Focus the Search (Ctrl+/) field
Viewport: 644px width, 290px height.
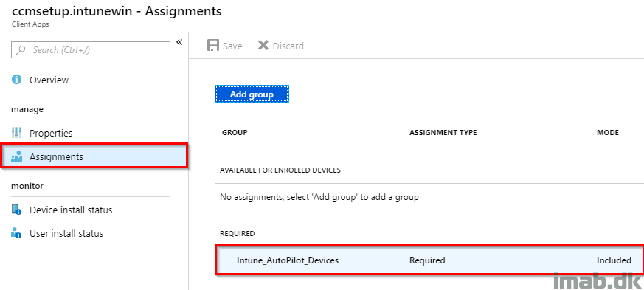point(90,49)
